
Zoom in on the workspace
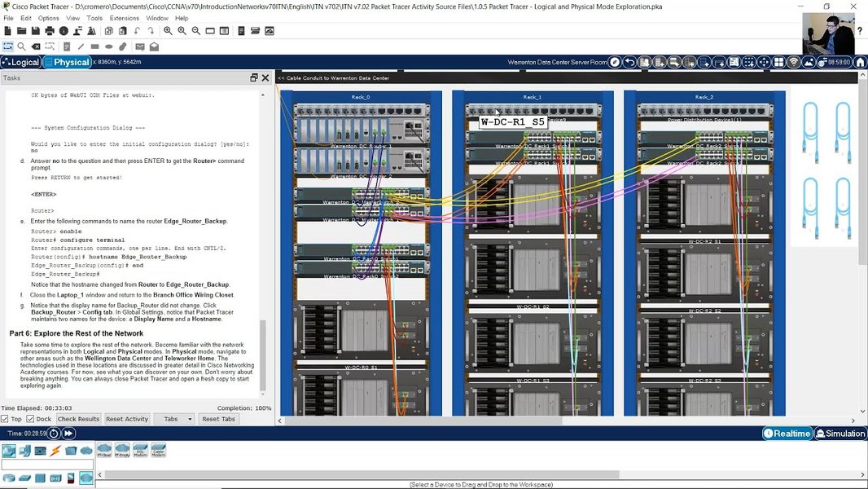[x=168, y=31]
